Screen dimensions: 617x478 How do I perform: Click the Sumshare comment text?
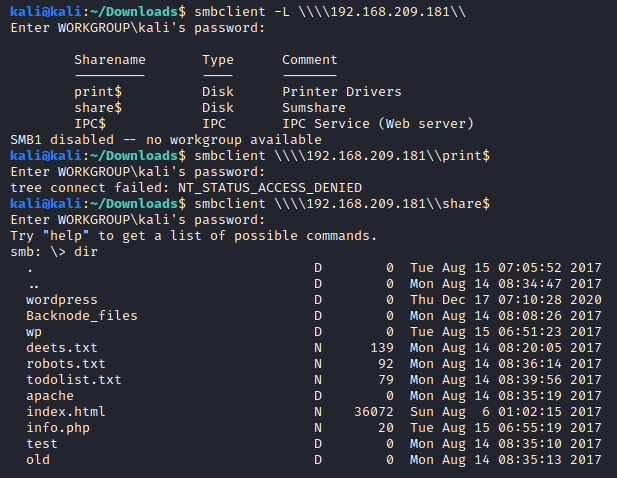click(x=314, y=107)
